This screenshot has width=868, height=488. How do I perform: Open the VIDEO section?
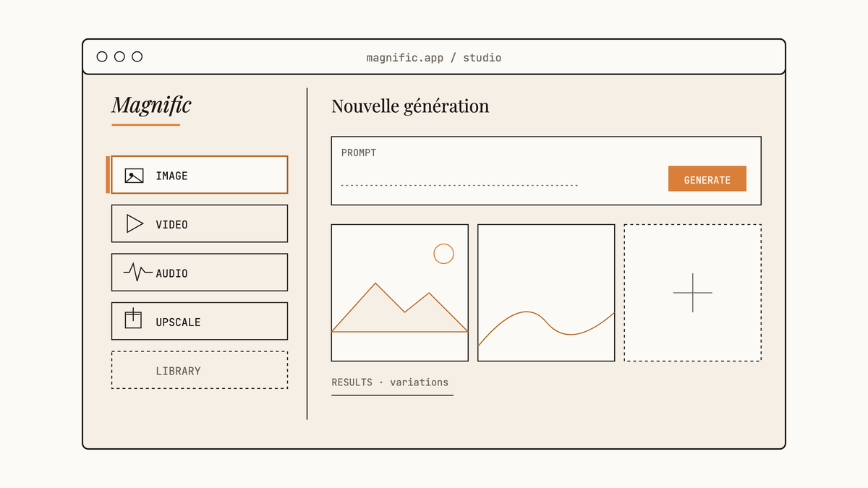(199, 223)
